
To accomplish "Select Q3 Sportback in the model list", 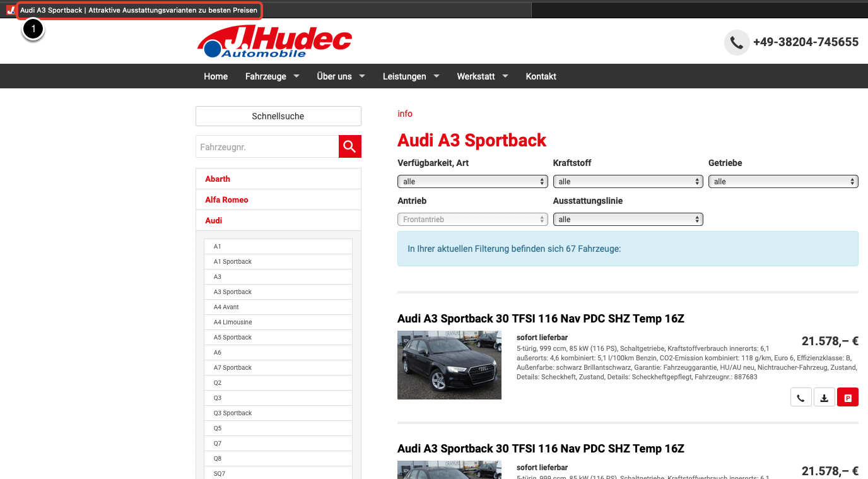I will point(233,413).
